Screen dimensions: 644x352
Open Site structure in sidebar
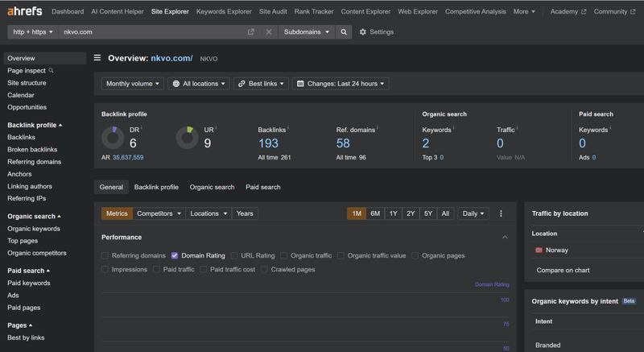coord(27,83)
